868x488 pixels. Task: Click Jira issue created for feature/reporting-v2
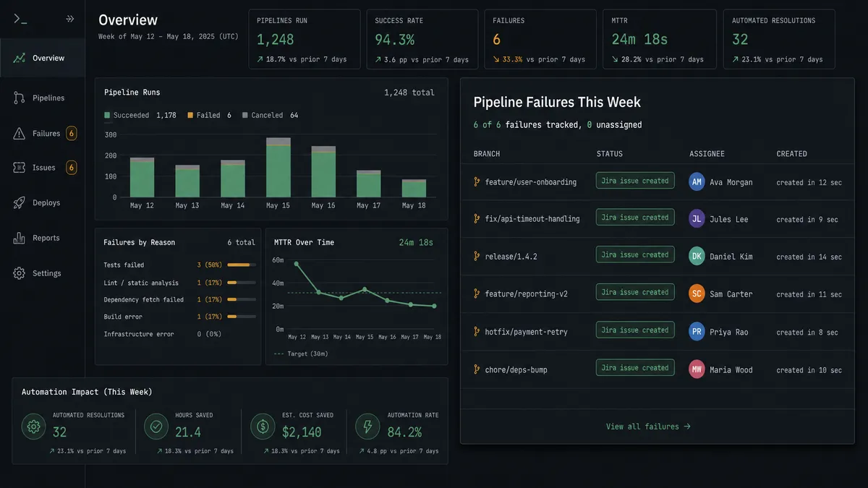tap(635, 293)
